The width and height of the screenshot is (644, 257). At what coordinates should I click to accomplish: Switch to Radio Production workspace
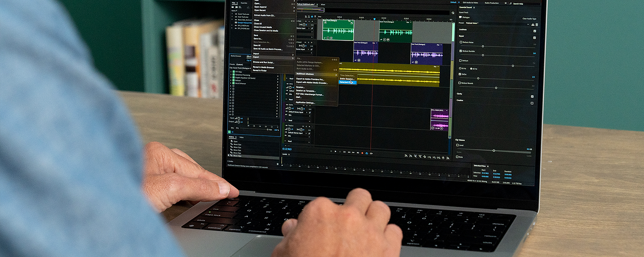click(492, 3)
